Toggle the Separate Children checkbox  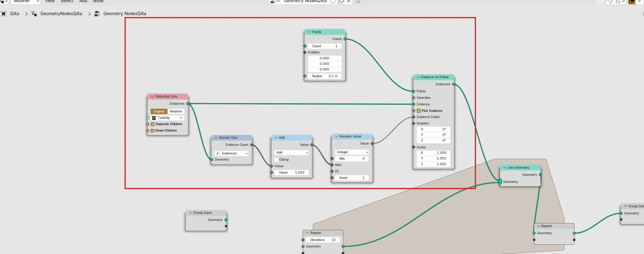click(153, 124)
